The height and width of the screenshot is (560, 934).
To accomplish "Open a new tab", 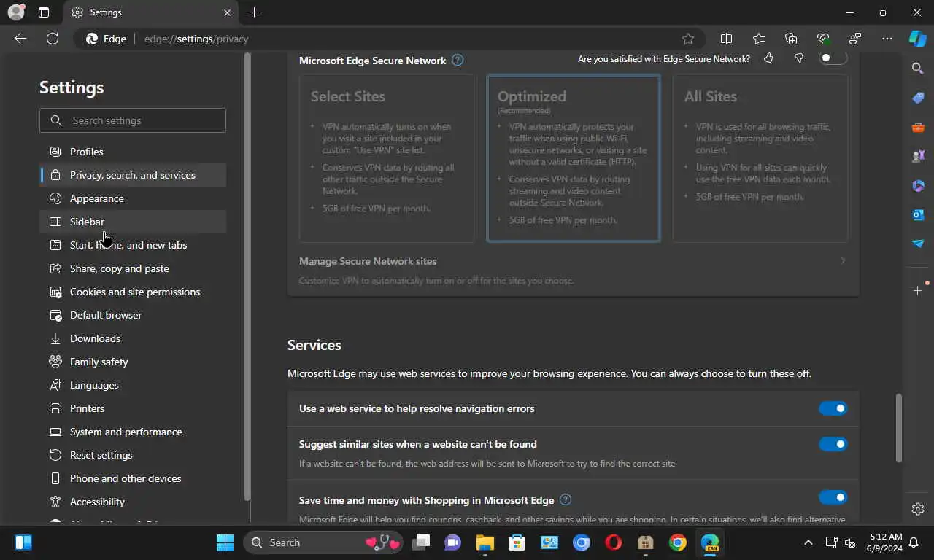I will coord(254,12).
